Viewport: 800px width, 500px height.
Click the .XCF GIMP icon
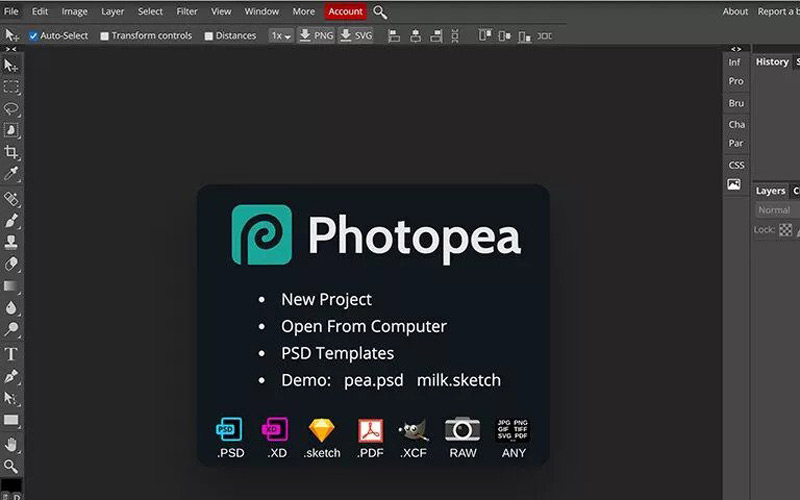[414, 431]
